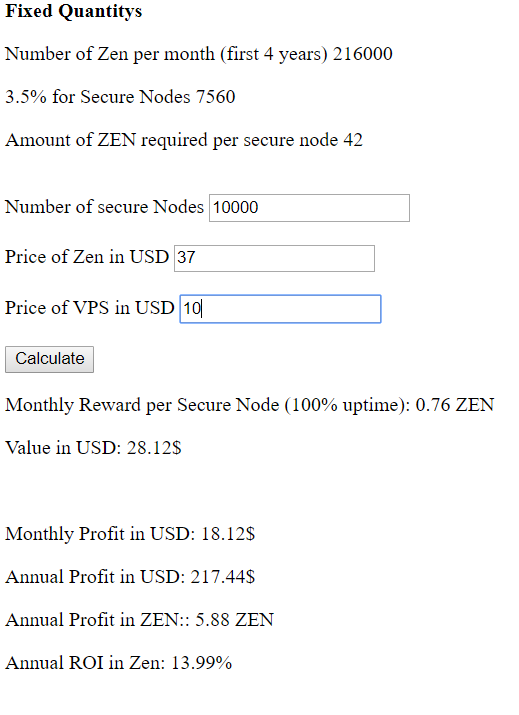The width and height of the screenshot is (519, 715).
Task: Select the Price of VPS input field
Action: coord(280,309)
